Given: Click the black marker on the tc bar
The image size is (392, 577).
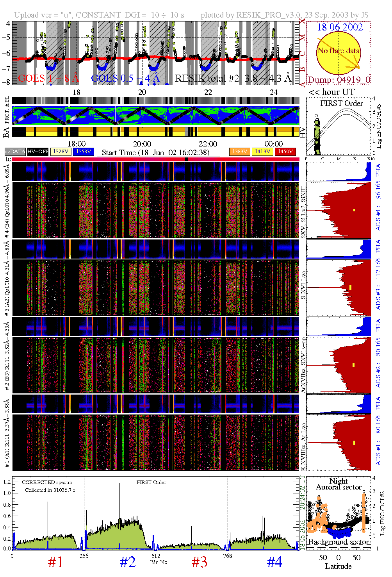Looking at the screenshot, I should [187, 159].
